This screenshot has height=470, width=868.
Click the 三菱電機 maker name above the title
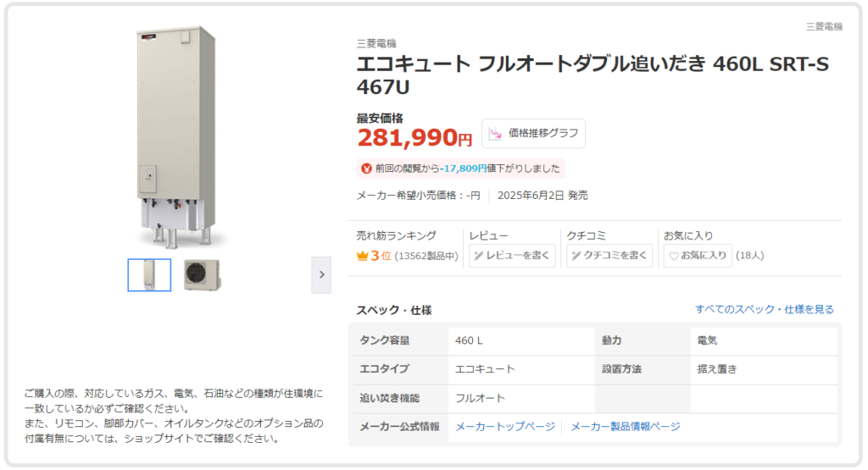click(376, 43)
